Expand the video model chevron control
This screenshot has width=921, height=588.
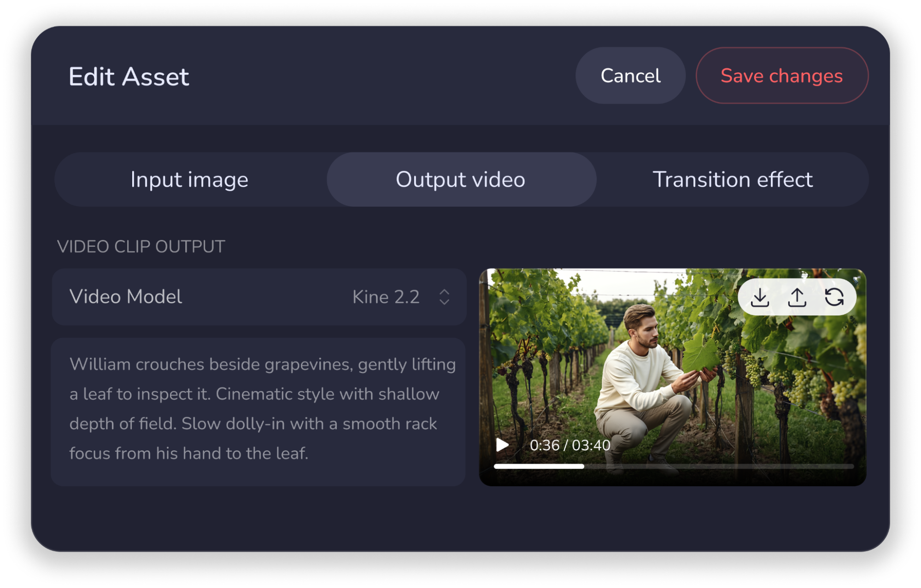[444, 297]
